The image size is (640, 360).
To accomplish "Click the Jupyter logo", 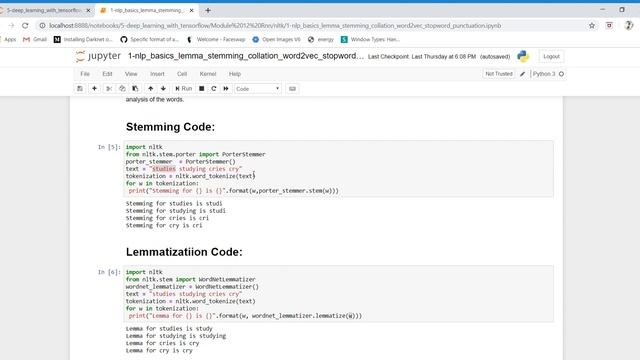I will pyautogui.click(x=98, y=56).
